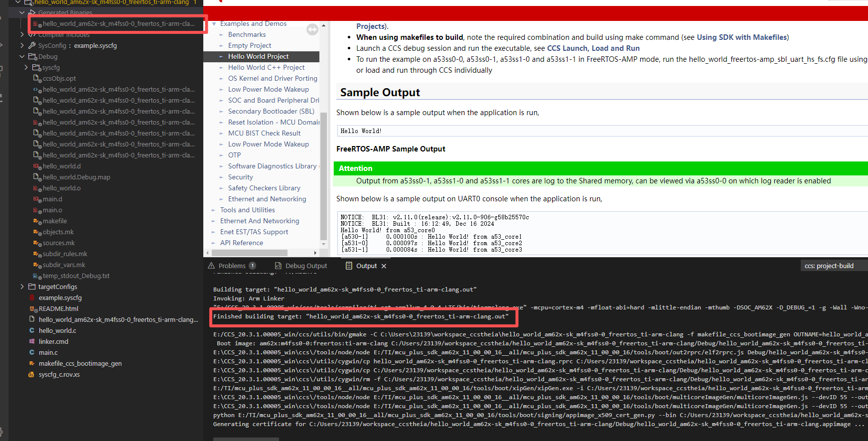The height and width of the screenshot is (441, 868).
Task: Select the Output tab
Action: (x=367, y=266)
